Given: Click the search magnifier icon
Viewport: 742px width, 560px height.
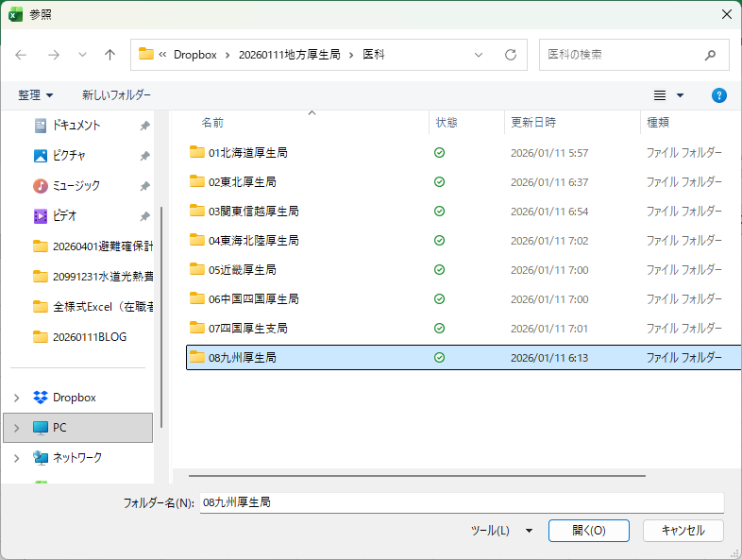Looking at the screenshot, I should [x=710, y=55].
